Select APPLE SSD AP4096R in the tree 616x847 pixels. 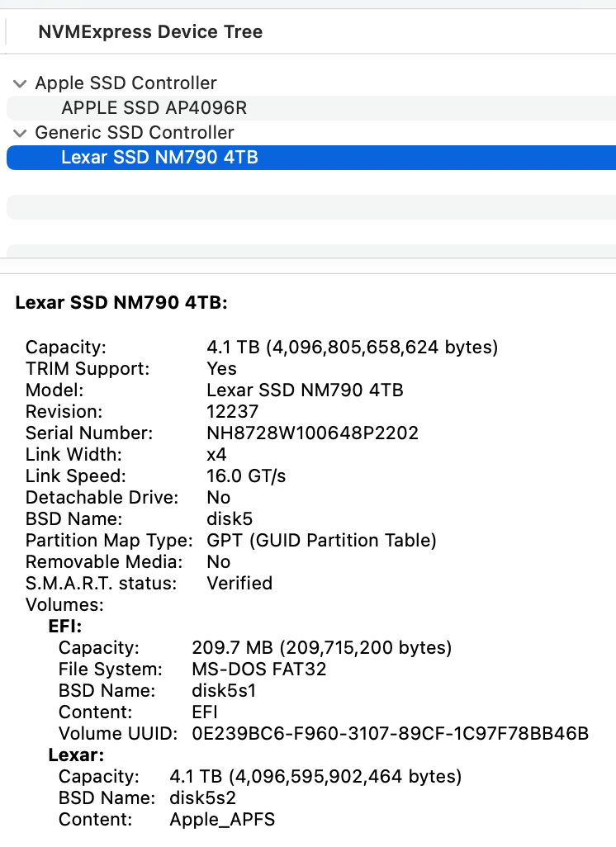coord(311,108)
